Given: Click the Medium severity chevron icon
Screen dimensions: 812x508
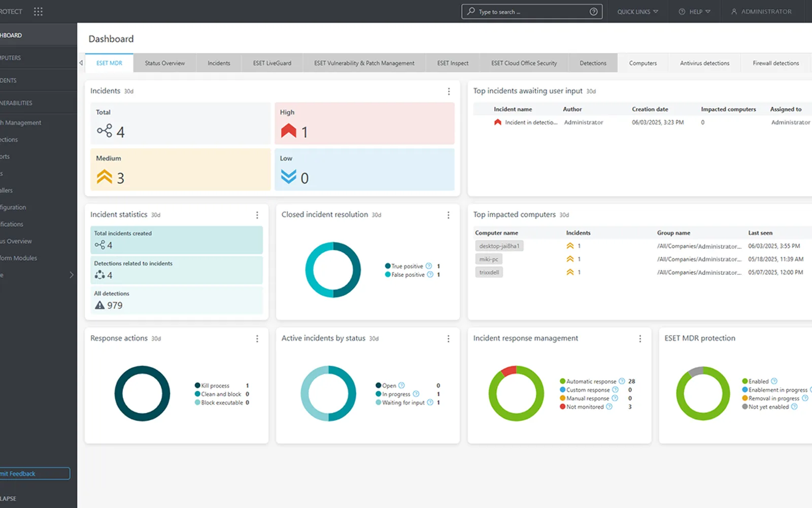Looking at the screenshot, I should pyautogui.click(x=104, y=177).
